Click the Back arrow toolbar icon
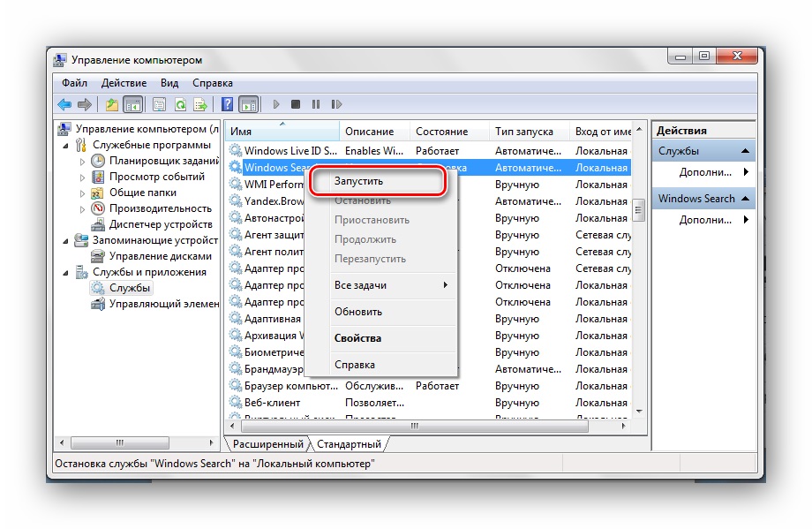The width and height of the screenshot is (812, 529). coord(64,105)
